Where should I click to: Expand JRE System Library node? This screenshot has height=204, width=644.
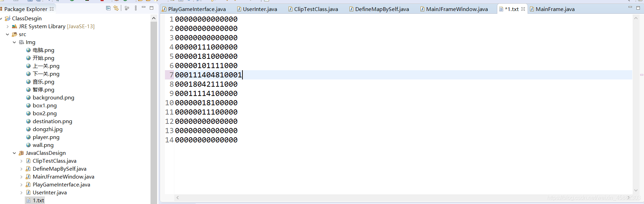[x=8, y=26]
